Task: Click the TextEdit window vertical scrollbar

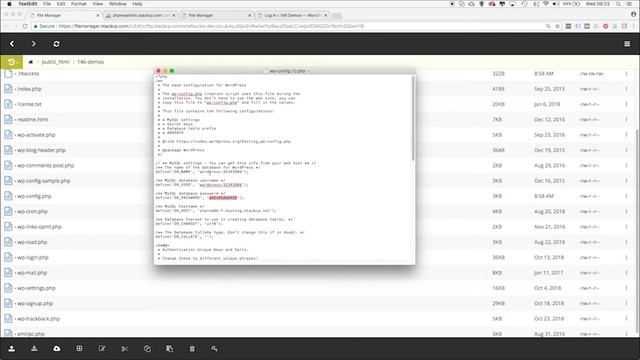Action: pos(413,118)
